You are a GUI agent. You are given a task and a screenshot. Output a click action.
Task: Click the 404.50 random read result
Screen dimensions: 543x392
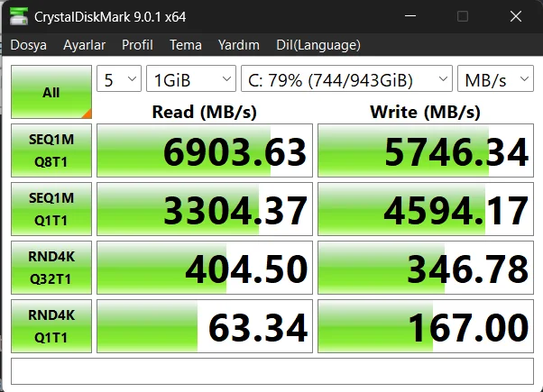pyautogui.click(x=205, y=268)
